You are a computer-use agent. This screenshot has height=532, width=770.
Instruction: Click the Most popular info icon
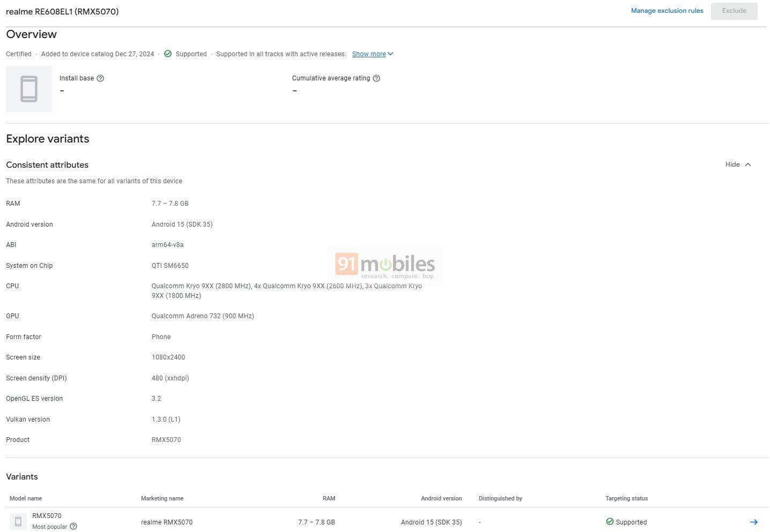coord(73,527)
